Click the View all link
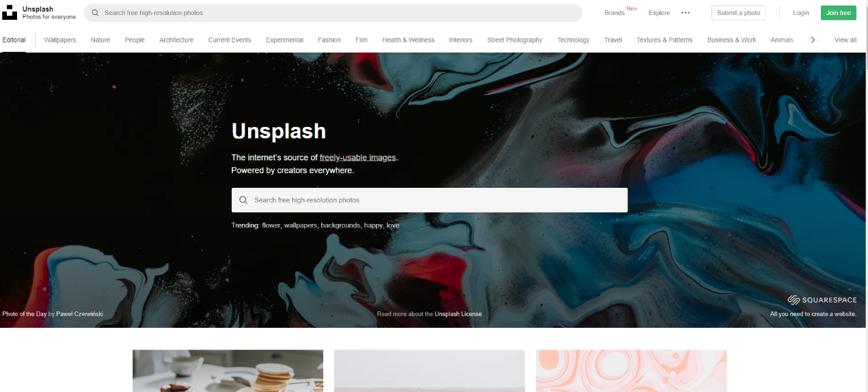This screenshot has width=868, height=392. [845, 40]
